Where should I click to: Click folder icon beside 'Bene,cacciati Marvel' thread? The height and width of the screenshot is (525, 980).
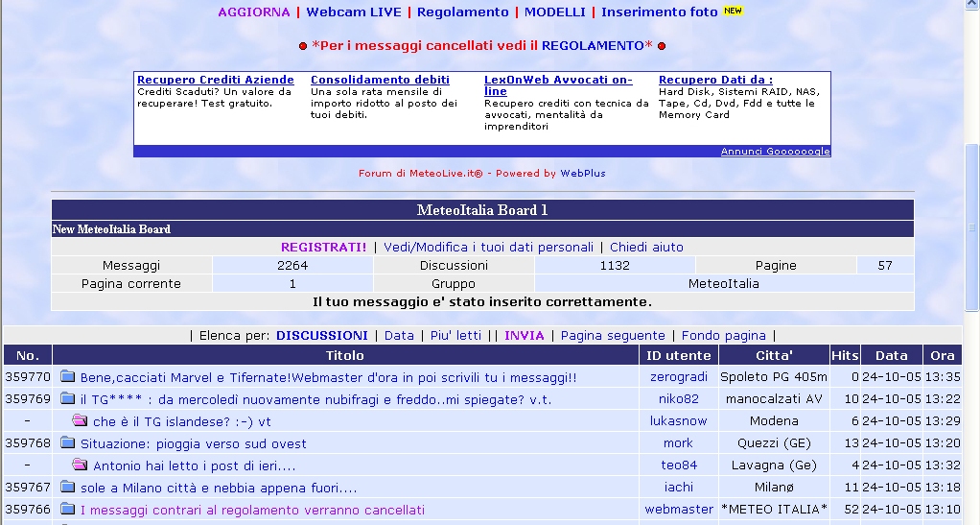click(x=67, y=377)
